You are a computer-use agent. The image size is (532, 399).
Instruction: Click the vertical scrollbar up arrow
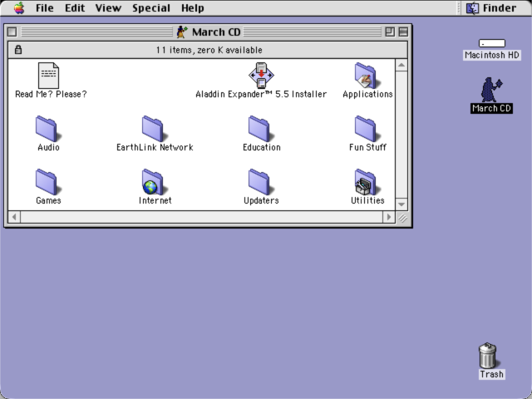pyautogui.click(x=401, y=65)
